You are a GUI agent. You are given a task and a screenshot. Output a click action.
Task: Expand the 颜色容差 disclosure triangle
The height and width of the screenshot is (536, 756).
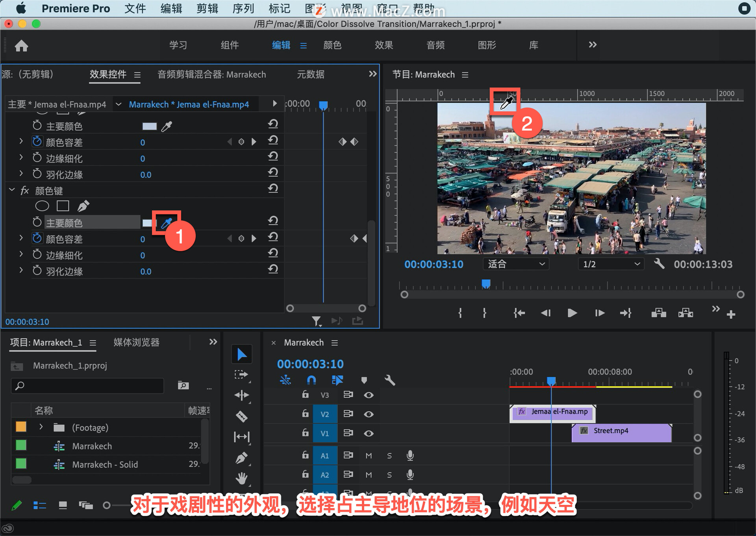[21, 238]
